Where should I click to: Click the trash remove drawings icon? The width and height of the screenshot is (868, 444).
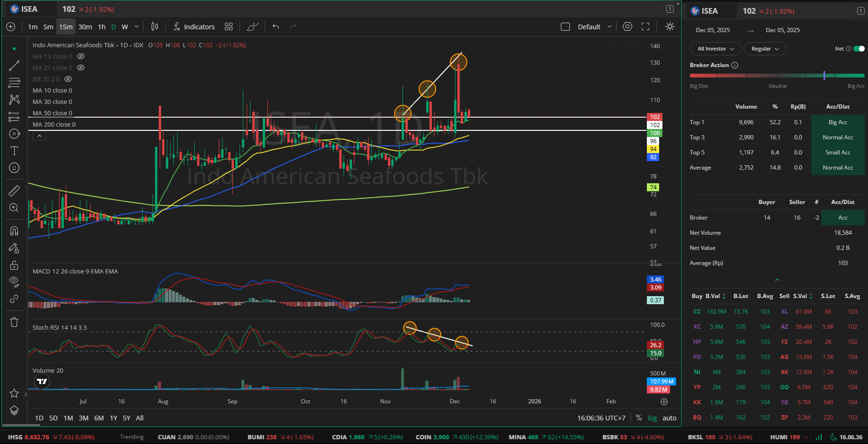pyautogui.click(x=14, y=322)
